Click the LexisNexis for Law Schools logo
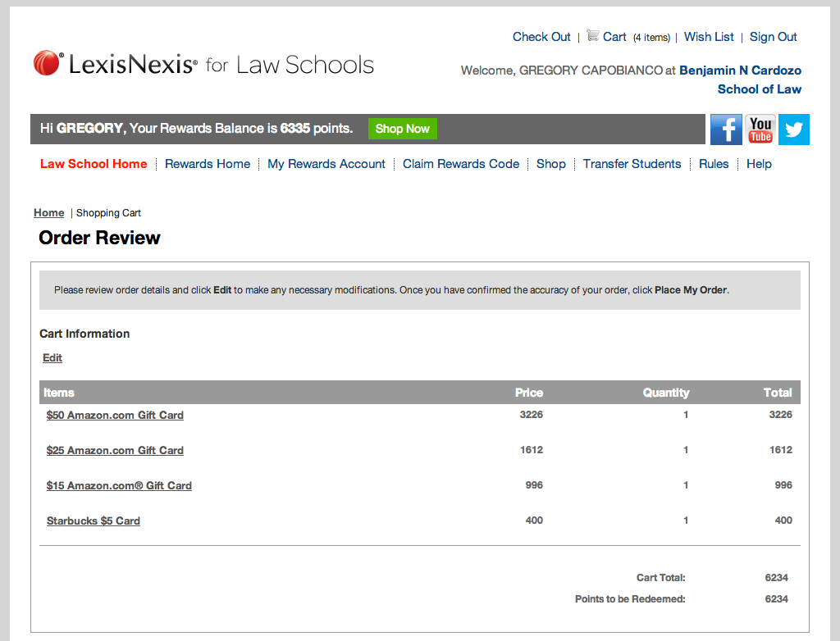 [x=203, y=64]
